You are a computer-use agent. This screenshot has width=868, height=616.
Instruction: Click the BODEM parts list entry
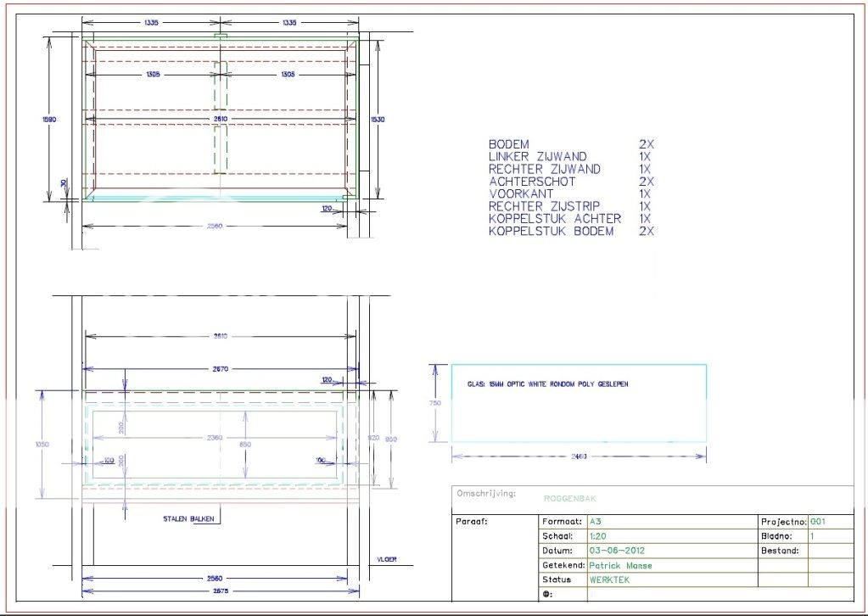pos(509,145)
